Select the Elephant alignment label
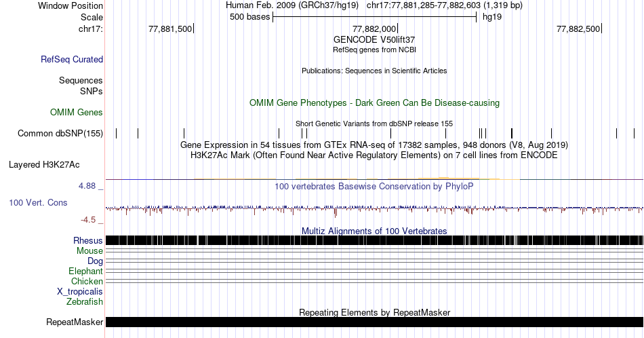The height and width of the screenshot is (338, 644). tap(85, 271)
